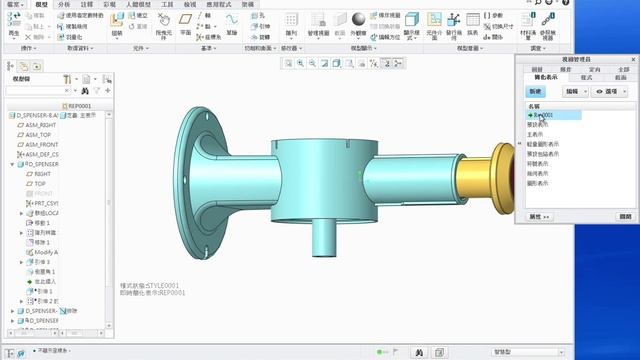The width and height of the screenshot is (640, 360).
Task: Open the 編輯 dropdown in View Manager
Action: point(576,92)
